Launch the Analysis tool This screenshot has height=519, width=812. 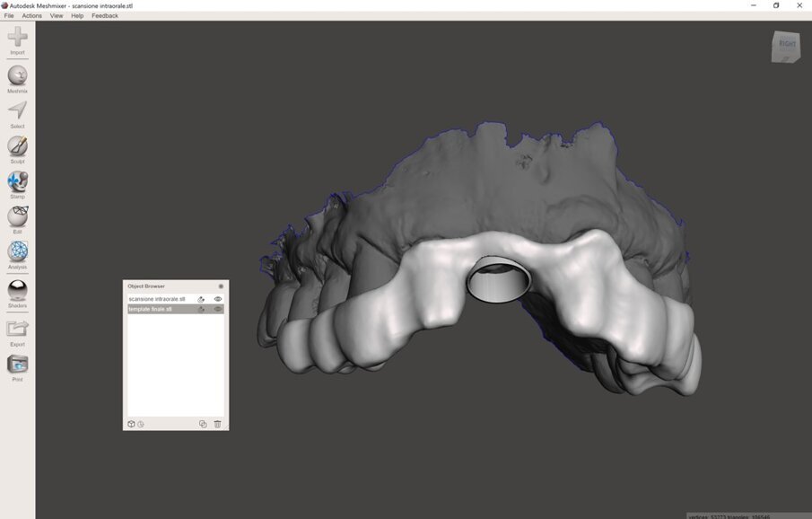coord(17,252)
